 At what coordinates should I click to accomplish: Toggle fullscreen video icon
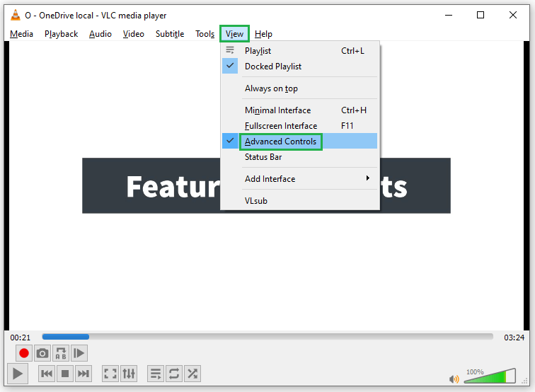[110, 374]
